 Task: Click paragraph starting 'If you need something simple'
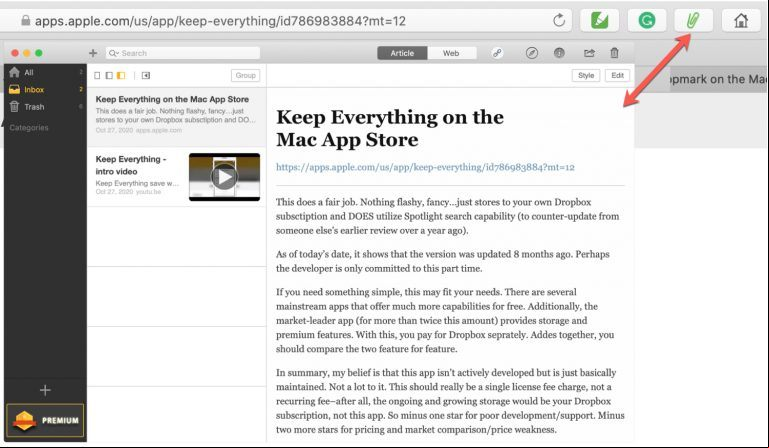point(445,320)
